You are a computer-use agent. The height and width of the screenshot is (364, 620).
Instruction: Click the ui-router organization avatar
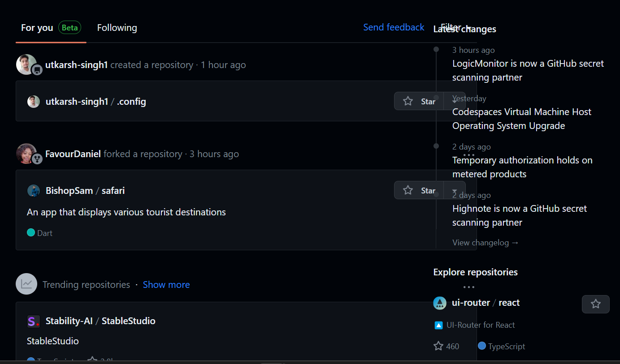click(x=440, y=303)
